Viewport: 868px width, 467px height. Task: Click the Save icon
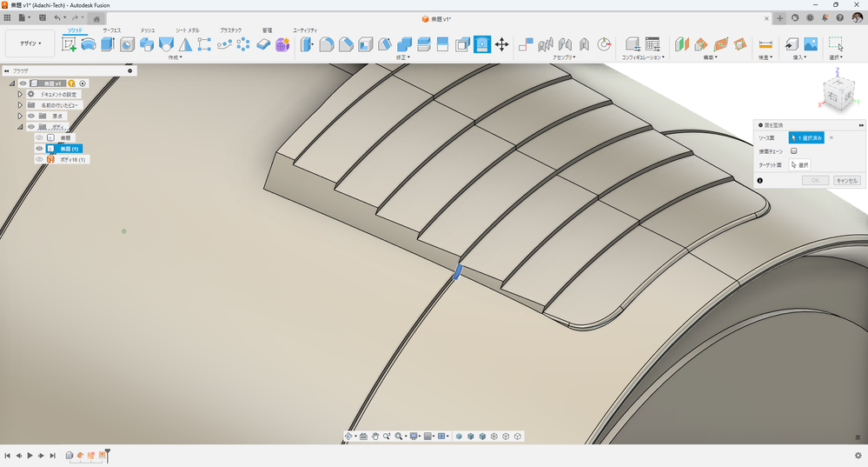(42, 18)
